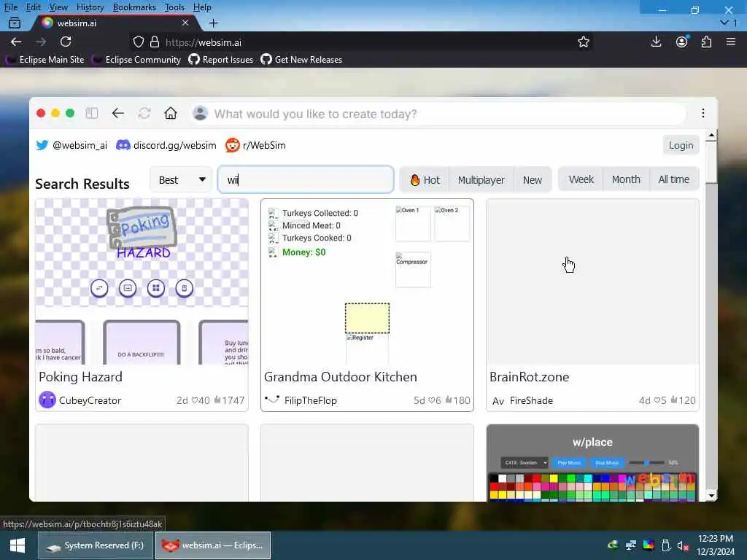747x560 pixels.
Task: Open FilipTheFlop's profile
Action: pos(301,400)
